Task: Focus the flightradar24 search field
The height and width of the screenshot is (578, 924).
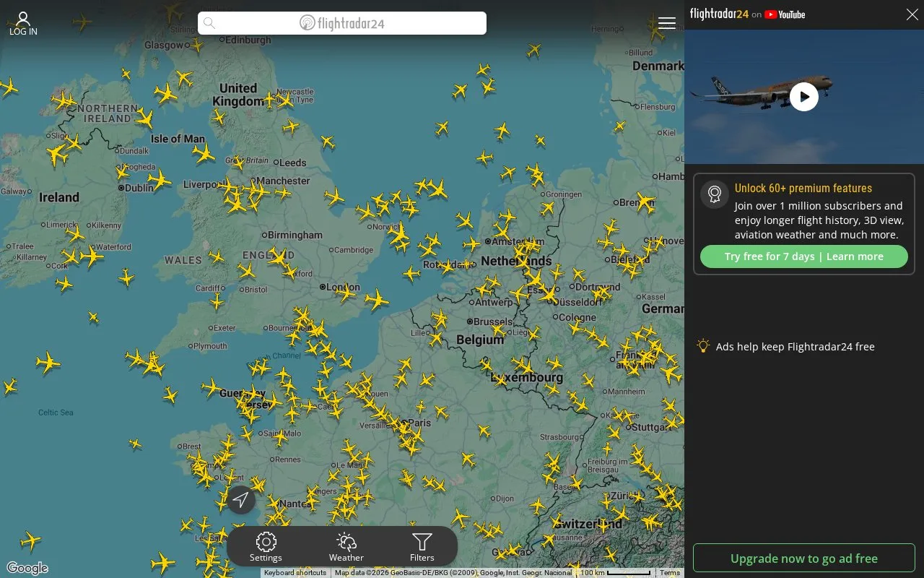Action: pos(342,23)
